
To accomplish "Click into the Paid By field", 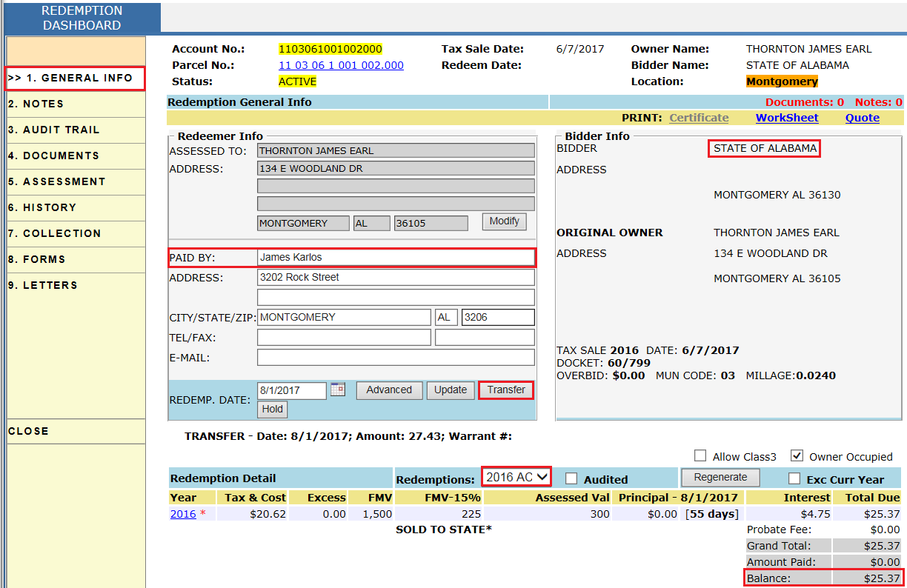I will [395, 257].
